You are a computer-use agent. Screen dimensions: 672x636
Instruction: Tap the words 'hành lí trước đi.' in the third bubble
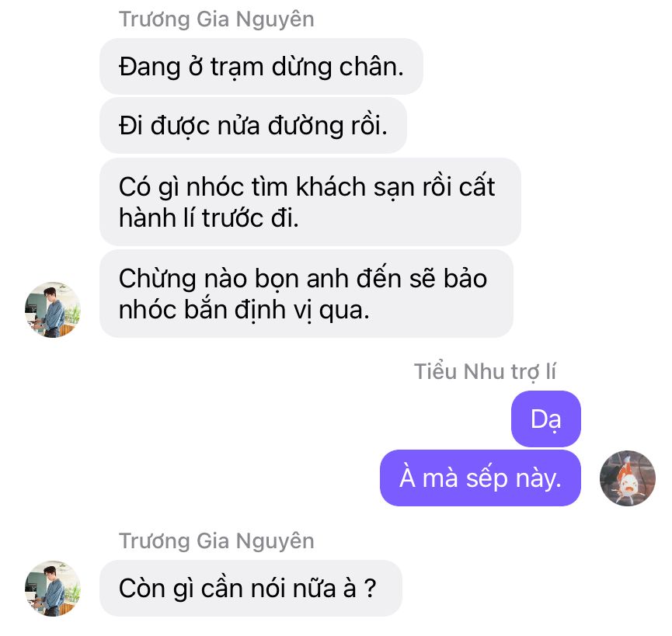click(209, 218)
